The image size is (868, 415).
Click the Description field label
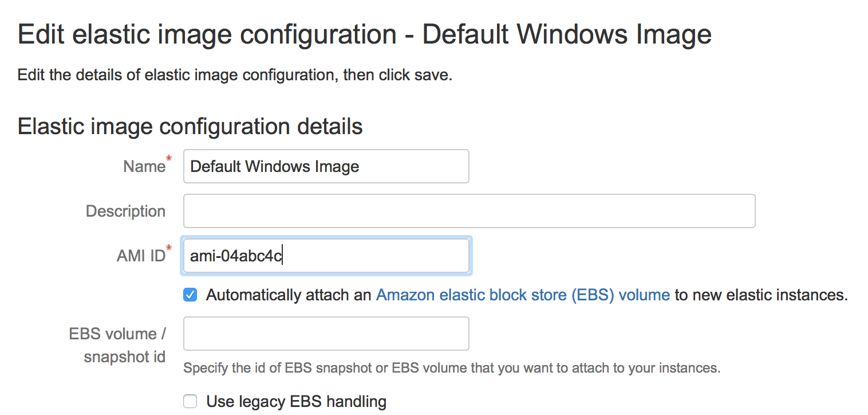point(125,211)
